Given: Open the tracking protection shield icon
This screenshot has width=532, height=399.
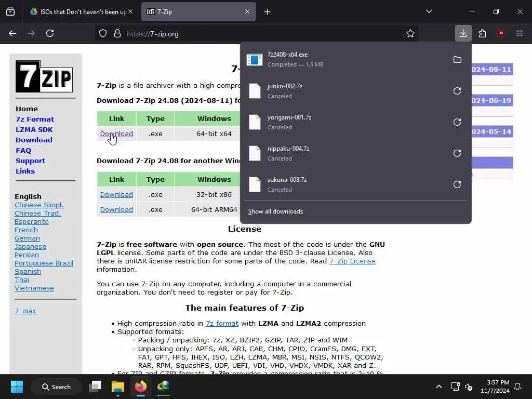Looking at the screenshot, I should 103,34.
